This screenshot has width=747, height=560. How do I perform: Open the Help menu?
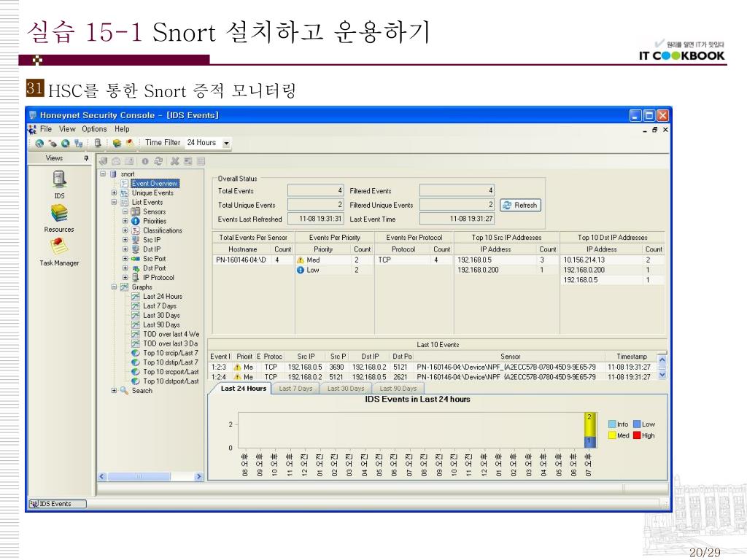(x=122, y=129)
